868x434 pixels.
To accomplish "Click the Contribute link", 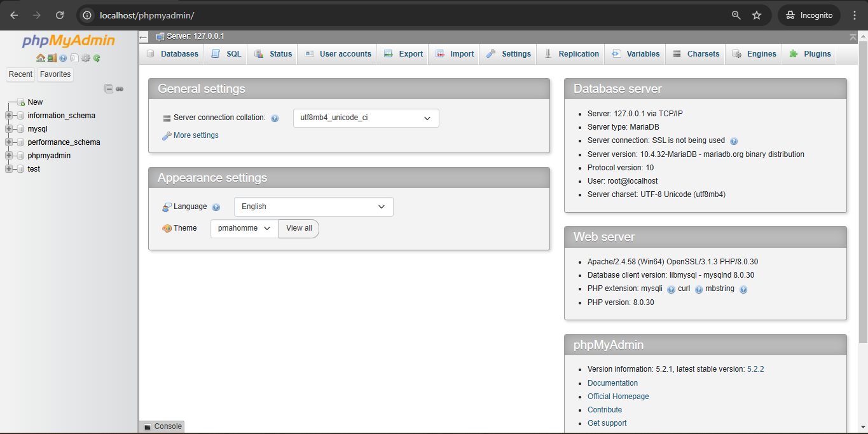I will [605, 410].
